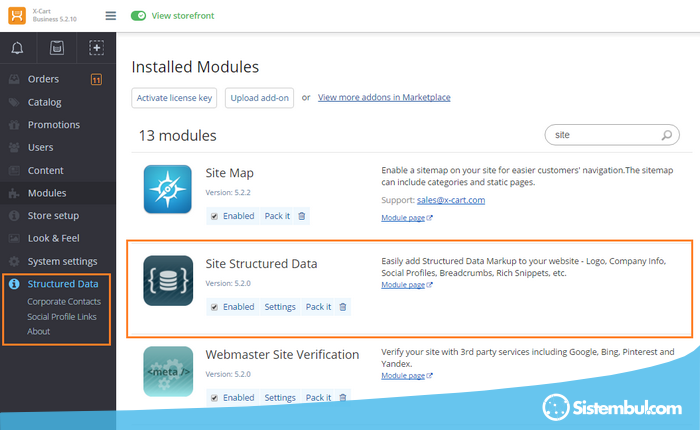Screen dimensions: 700x430
Task: Open the notifications bell icon
Action: [17, 48]
